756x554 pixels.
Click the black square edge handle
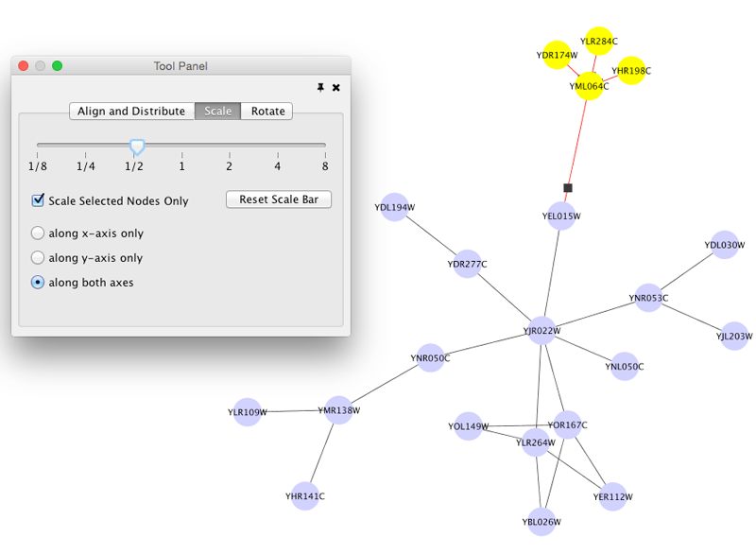[x=568, y=188]
